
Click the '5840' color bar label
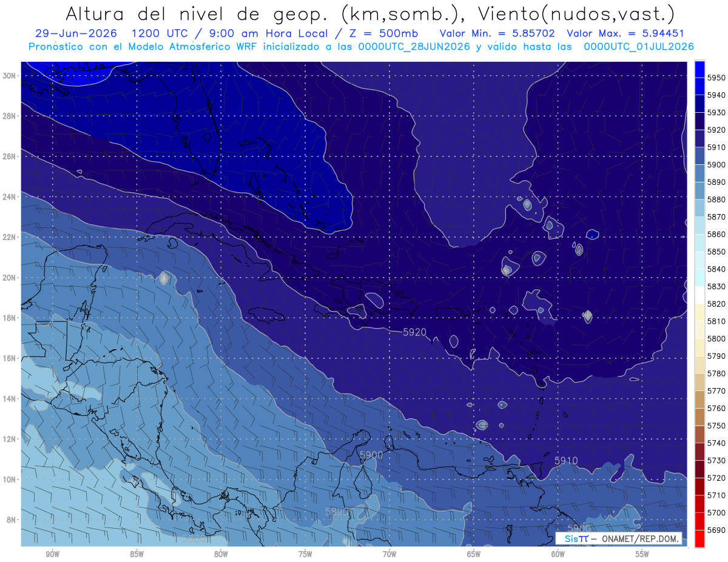[716, 269]
